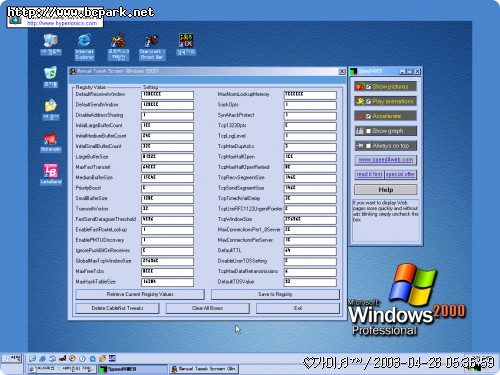Image resolution: width=500 pixels, height=375 pixels.
Task: Open the www.speed4web.com link
Action: point(386,160)
